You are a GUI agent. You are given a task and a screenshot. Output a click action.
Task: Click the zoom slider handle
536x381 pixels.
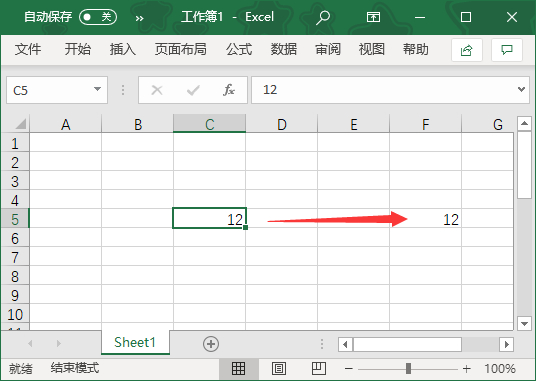coord(408,369)
